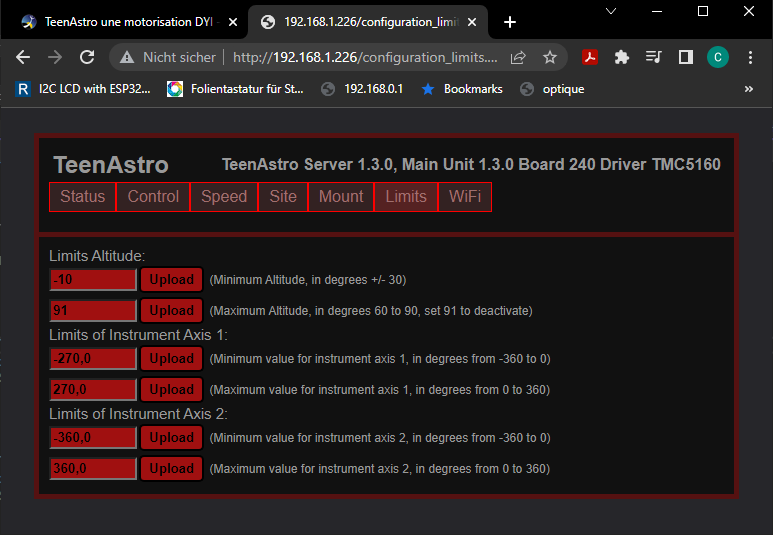Open the WiFi page
The height and width of the screenshot is (535, 773).
[465, 197]
